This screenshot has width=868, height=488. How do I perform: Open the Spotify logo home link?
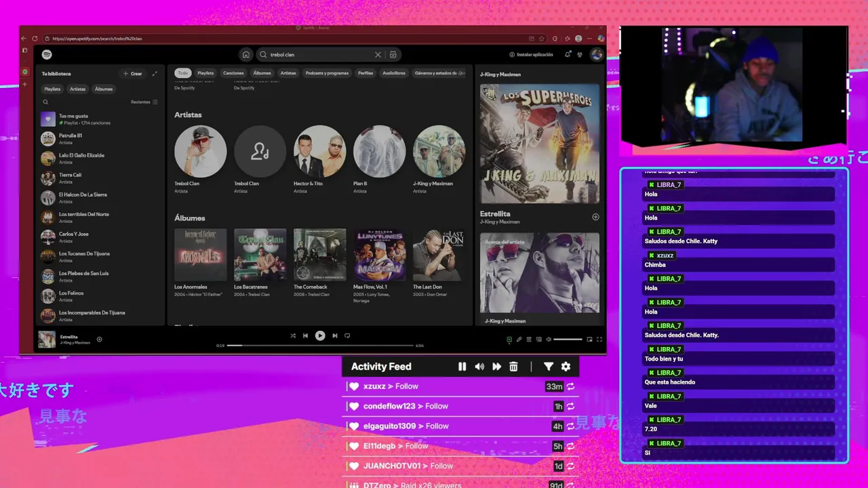47,54
